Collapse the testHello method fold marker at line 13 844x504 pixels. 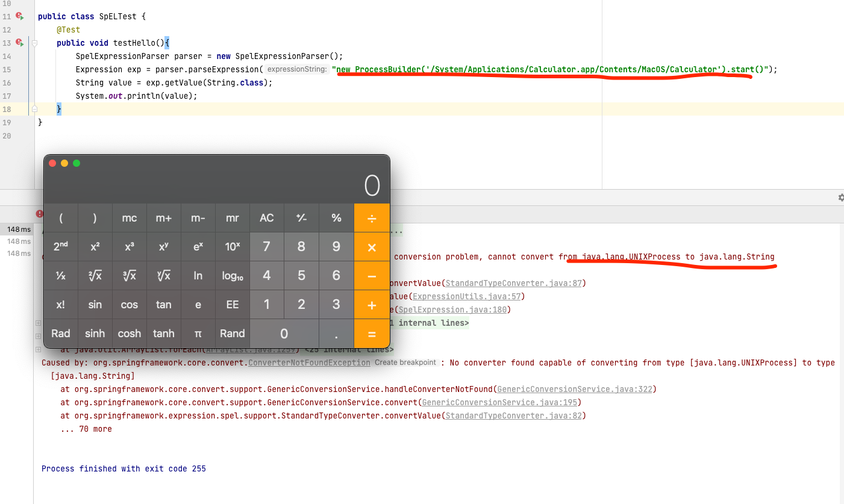[34, 43]
